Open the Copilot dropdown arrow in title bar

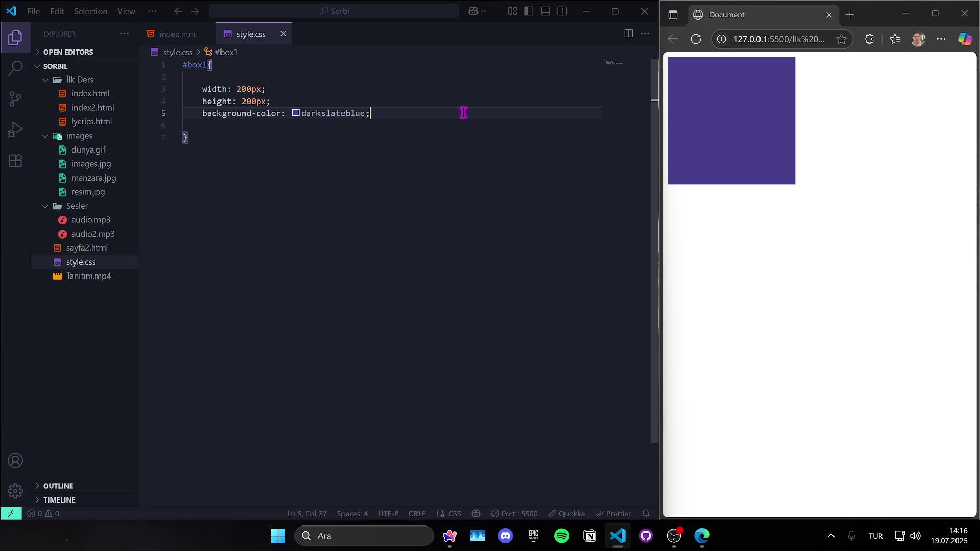click(x=484, y=11)
